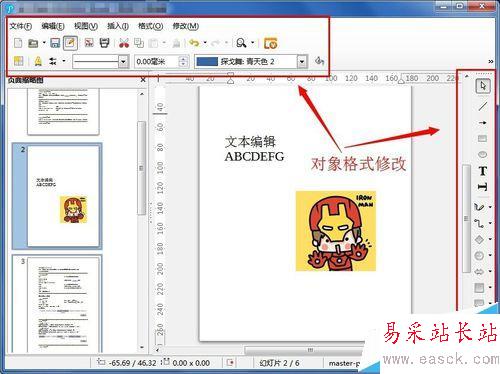This screenshot has height=374, width=500.
Task: Click the Copy icon
Action: click(139, 43)
